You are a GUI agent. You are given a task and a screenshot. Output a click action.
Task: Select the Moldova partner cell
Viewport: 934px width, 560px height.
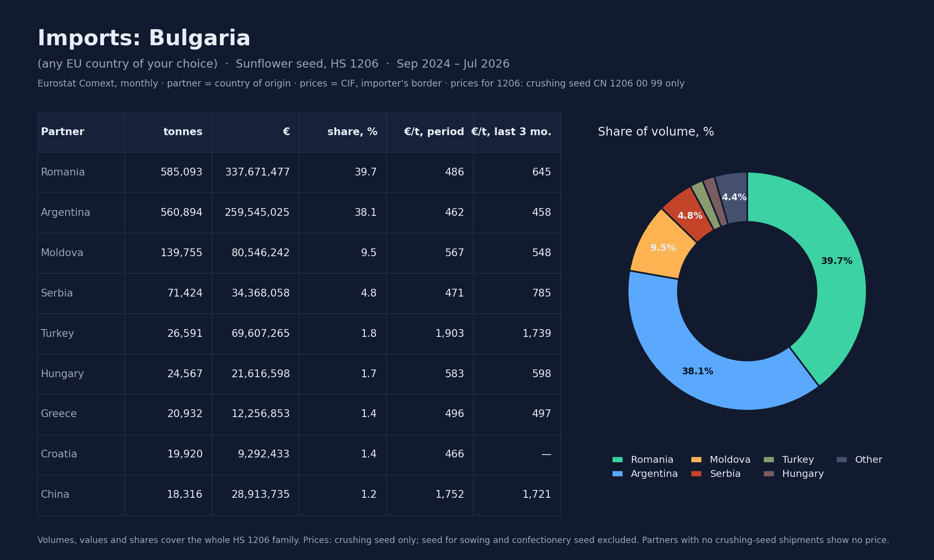tap(81, 253)
